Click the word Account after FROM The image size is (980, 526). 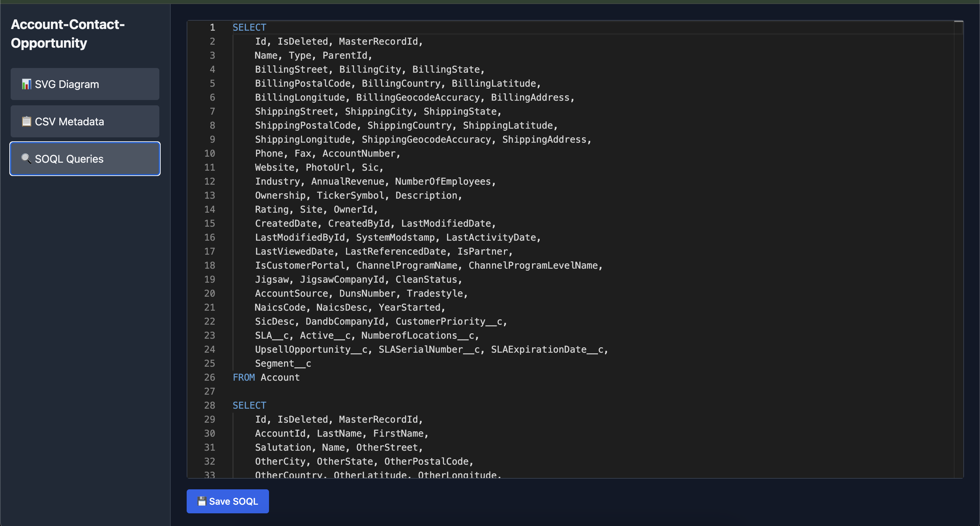280,377
